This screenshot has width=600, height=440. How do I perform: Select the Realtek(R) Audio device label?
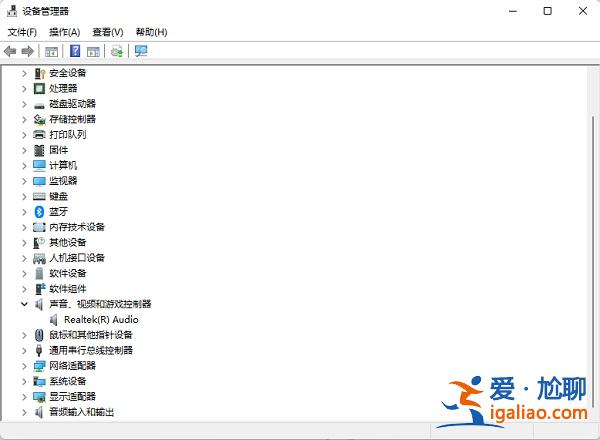(101, 319)
